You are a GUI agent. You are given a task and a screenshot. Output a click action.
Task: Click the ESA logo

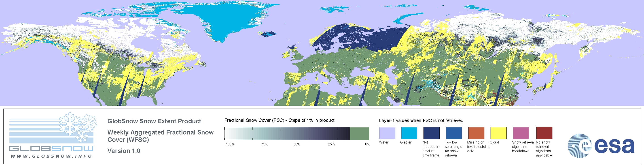[x=601, y=146]
